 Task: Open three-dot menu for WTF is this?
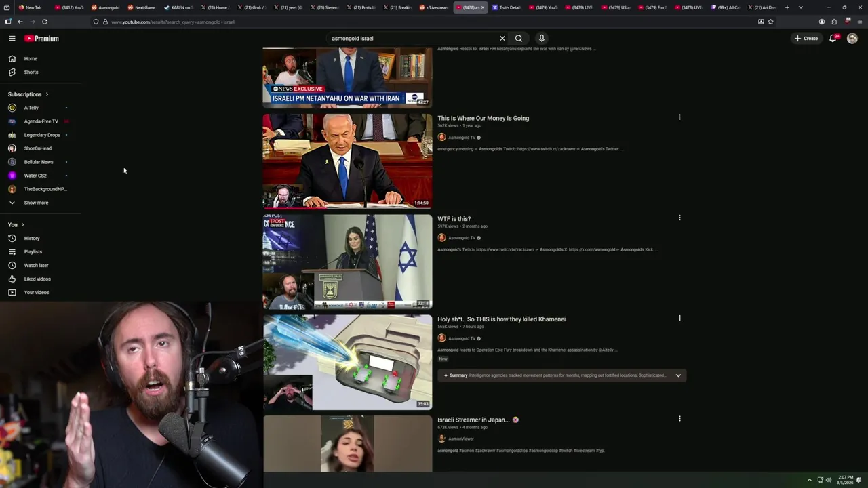pyautogui.click(x=679, y=218)
